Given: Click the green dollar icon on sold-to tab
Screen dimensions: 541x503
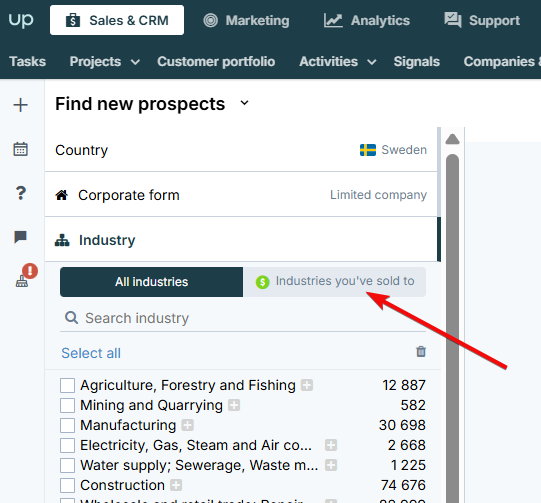Looking at the screenshot, I should (x=263, y=282).
